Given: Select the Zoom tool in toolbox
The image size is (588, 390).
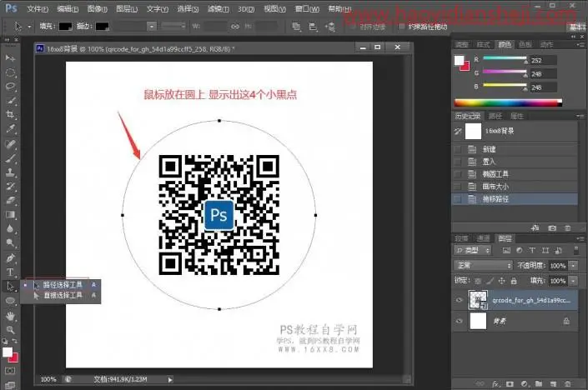Looking at the screenshot, I should tap(10, 330).
